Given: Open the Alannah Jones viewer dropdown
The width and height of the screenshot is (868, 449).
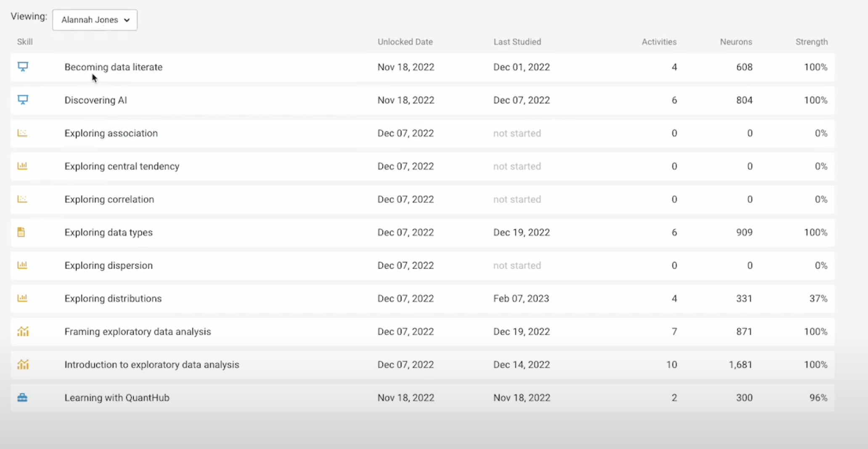Looking at the screenshot, I should pyautogui.click(x=94, y=19).
